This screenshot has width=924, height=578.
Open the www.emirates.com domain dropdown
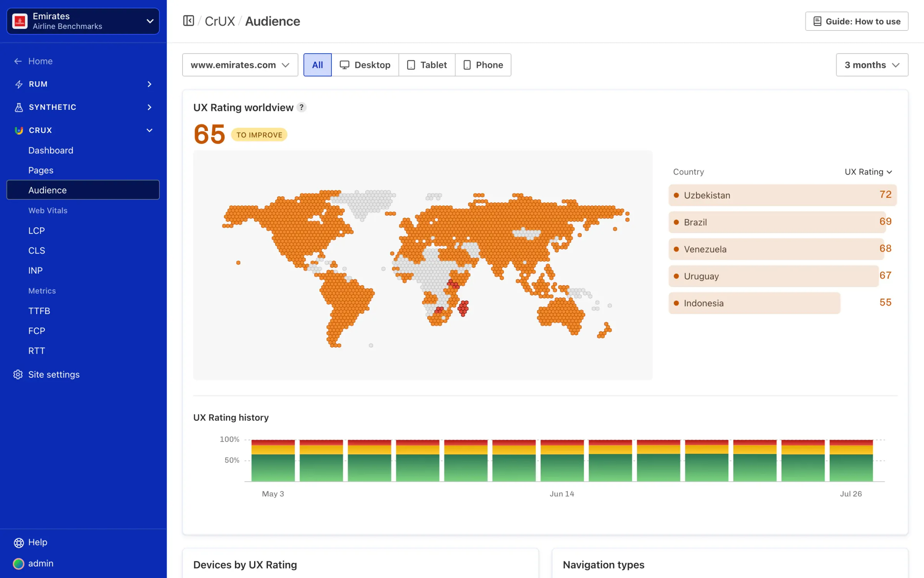pyautogui.click(x=240, y=65)
